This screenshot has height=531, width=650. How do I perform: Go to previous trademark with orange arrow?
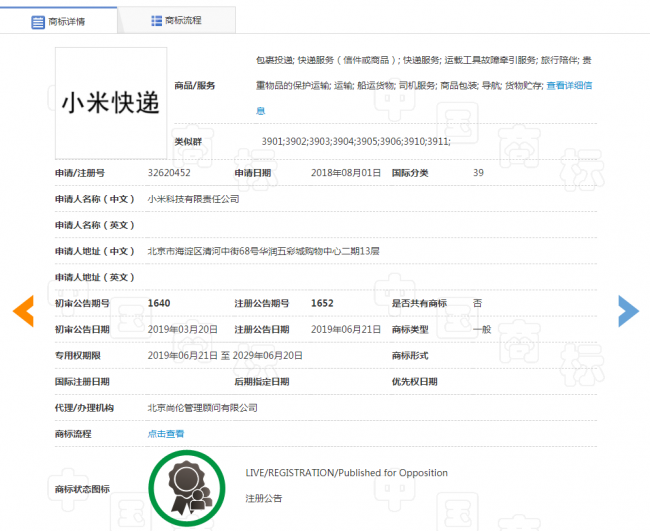coord(23,311)
